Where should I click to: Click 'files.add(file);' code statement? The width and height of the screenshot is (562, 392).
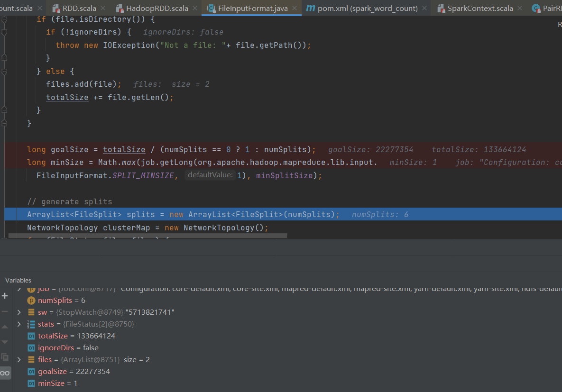pos(83,84)
